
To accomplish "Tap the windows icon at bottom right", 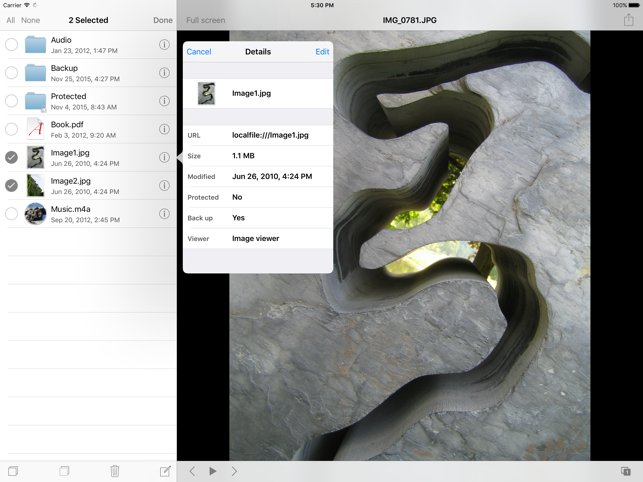I will 625,471.
